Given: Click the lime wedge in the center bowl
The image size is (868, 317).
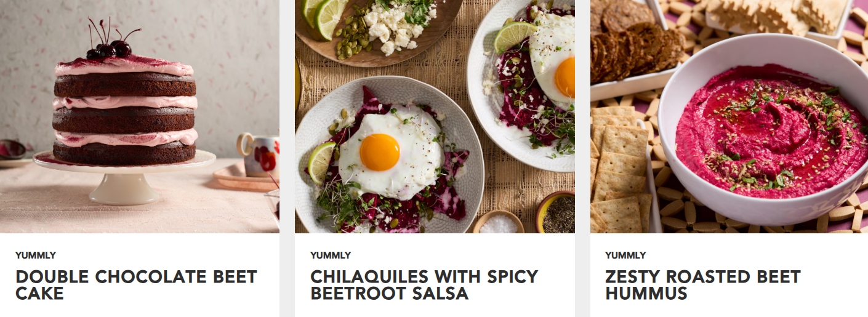Looking at the screenshot, I should pyautogui.click(x=321, y=161).
